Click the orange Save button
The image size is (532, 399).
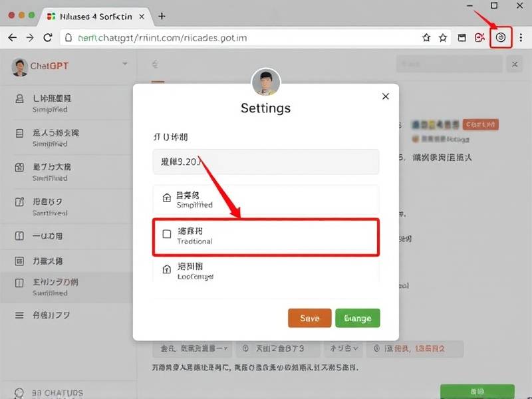click(309, 319)
